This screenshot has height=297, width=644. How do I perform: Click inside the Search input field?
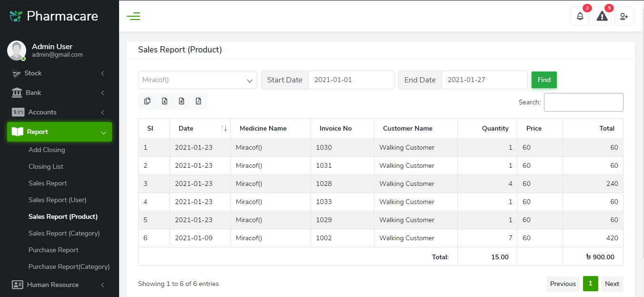tap(583, 102)
